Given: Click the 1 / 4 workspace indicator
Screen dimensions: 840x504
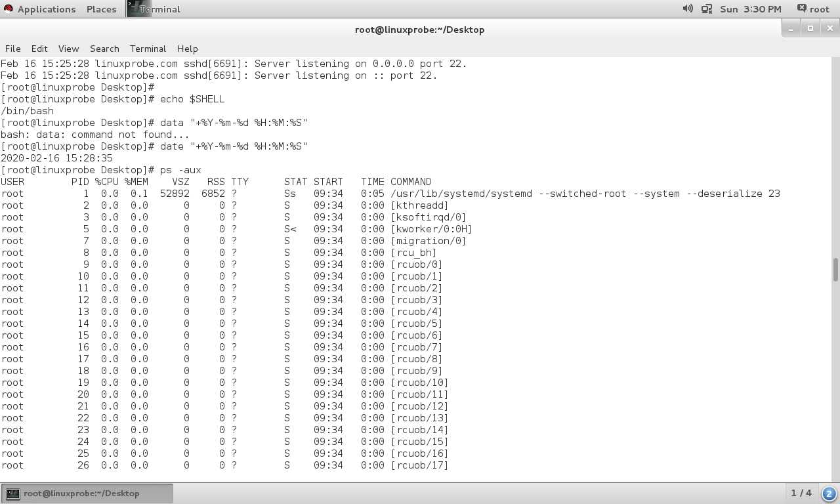Looking at the screenshot, I should click(x=801, y=493).
